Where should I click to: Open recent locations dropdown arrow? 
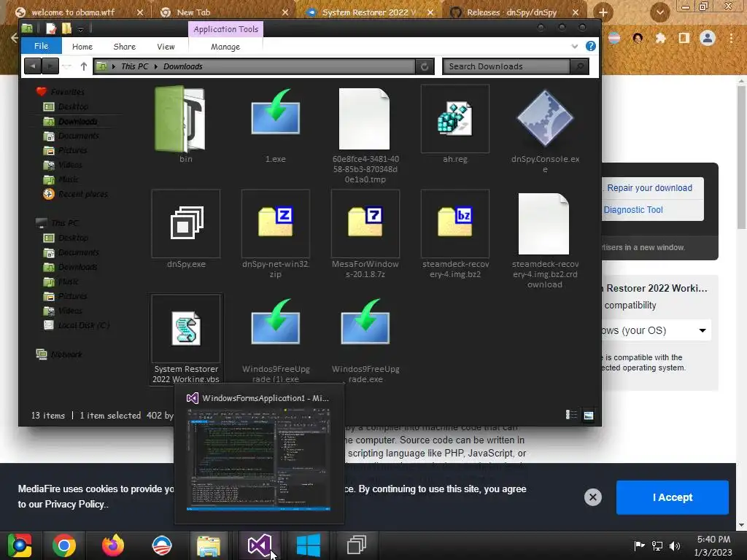pyautogui.click(x=67, y=66)
